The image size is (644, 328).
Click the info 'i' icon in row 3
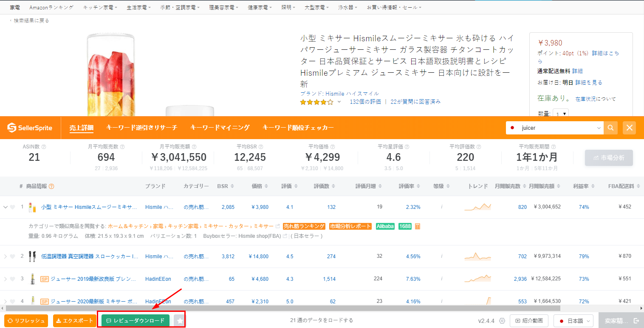point(441,279)
